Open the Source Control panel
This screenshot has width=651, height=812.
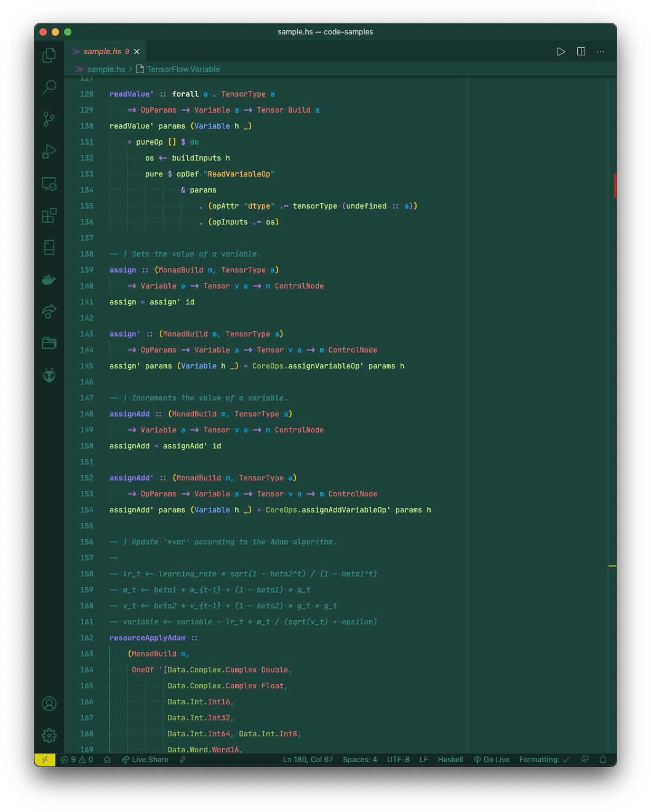49,119
